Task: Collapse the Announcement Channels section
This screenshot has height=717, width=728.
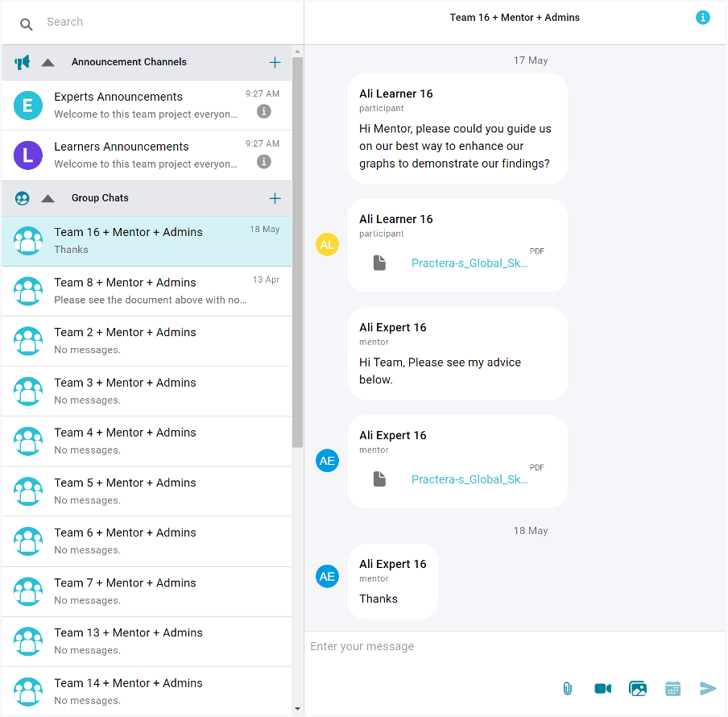Action: click(x=48, y=62)
